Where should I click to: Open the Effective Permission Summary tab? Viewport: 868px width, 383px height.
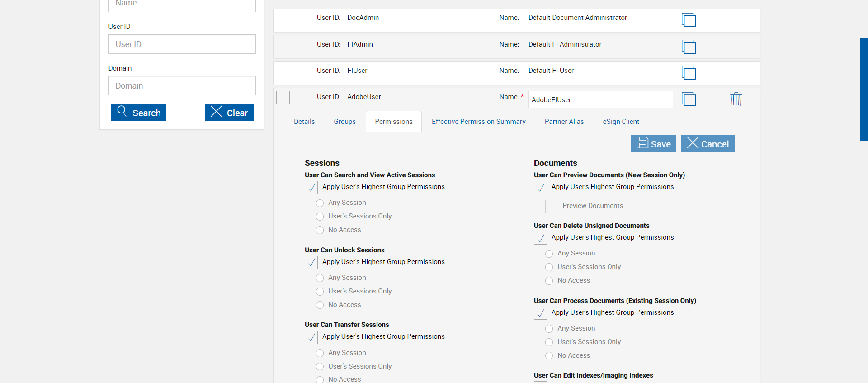(x=478, y=122)
